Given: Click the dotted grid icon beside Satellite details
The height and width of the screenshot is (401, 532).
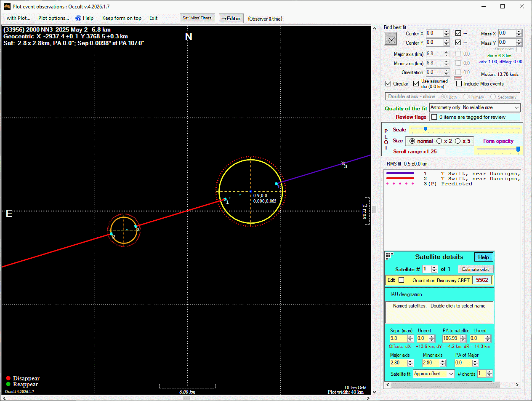Looking at the screenshot, I should pos(389,256).
